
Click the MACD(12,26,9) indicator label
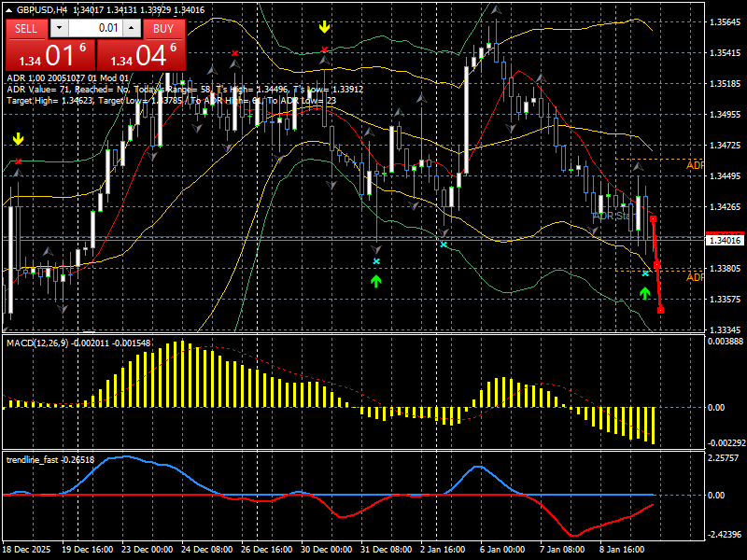click(37, 343)
